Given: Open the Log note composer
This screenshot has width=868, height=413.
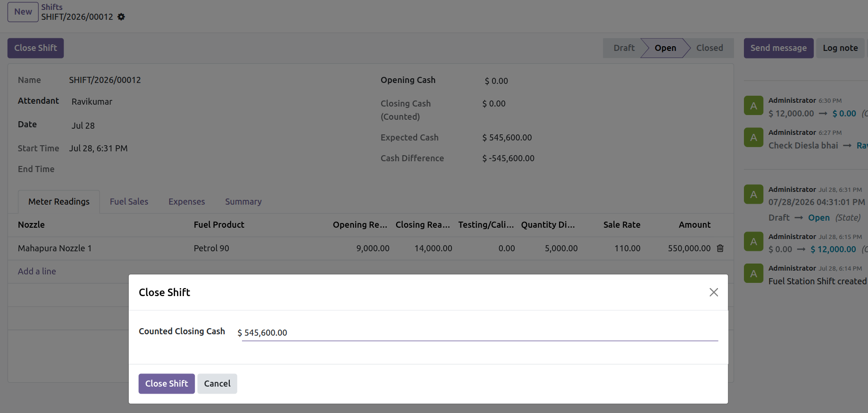Looking at the screenshot, I should (x=840, y=48).
